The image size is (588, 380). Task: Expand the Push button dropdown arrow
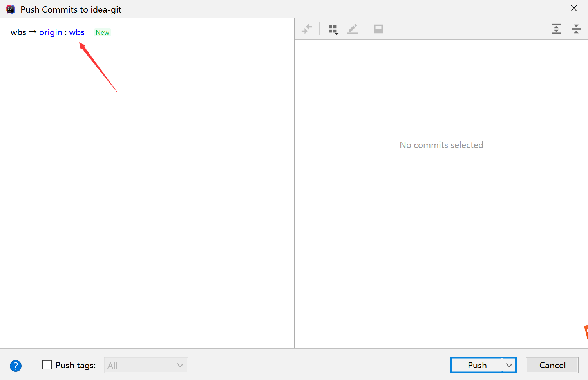click(509, 365)
